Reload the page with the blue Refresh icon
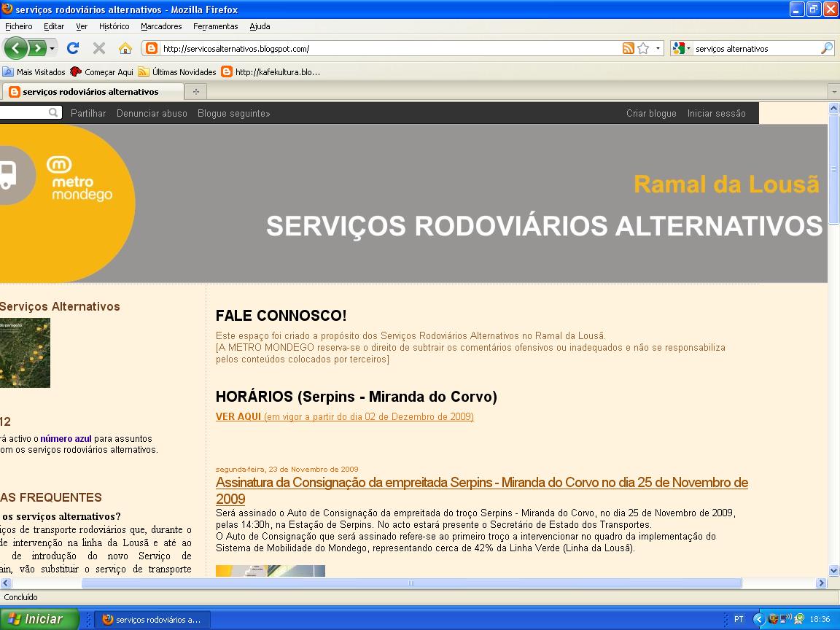 coord(73,48)
